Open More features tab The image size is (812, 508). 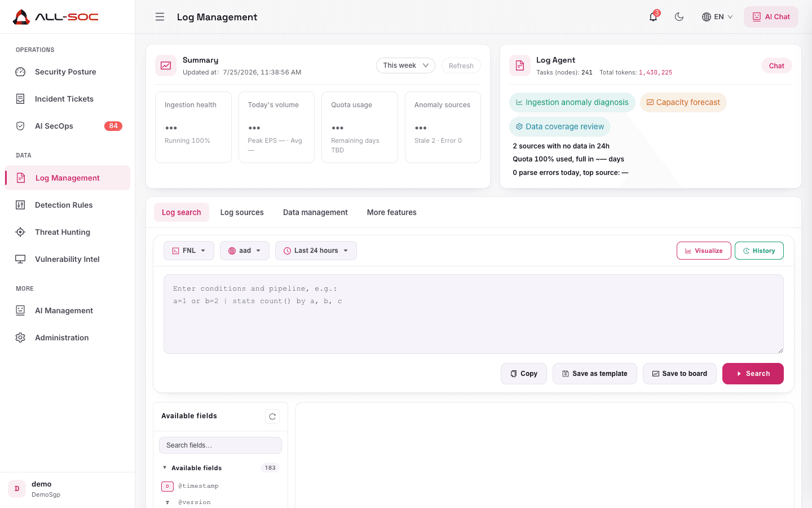click(392, 212)
